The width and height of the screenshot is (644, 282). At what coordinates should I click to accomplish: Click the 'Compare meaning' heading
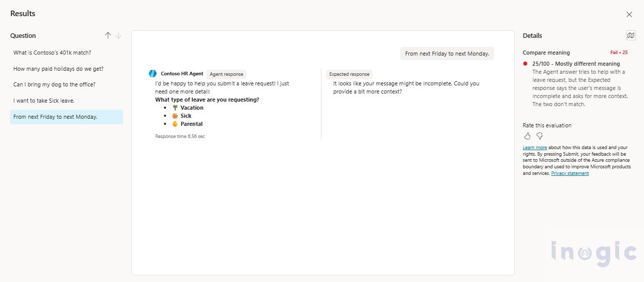[x=546, y=53]
